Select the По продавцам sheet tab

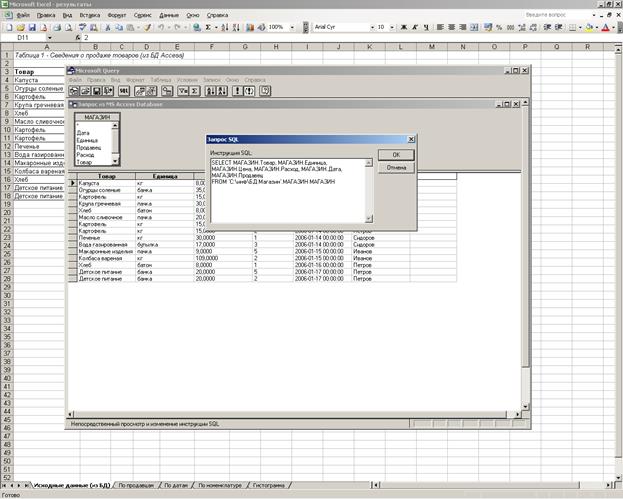[x=136, y=485]
